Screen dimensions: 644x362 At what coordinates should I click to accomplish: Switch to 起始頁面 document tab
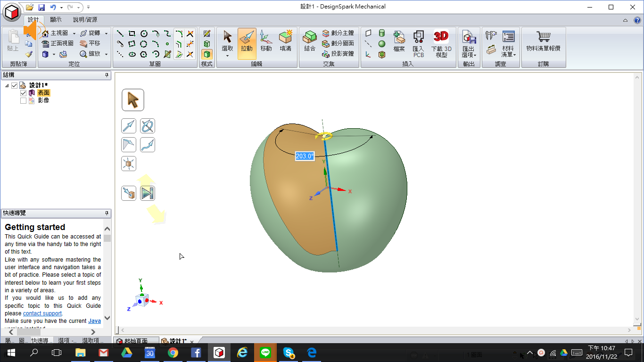click(136, 341)
